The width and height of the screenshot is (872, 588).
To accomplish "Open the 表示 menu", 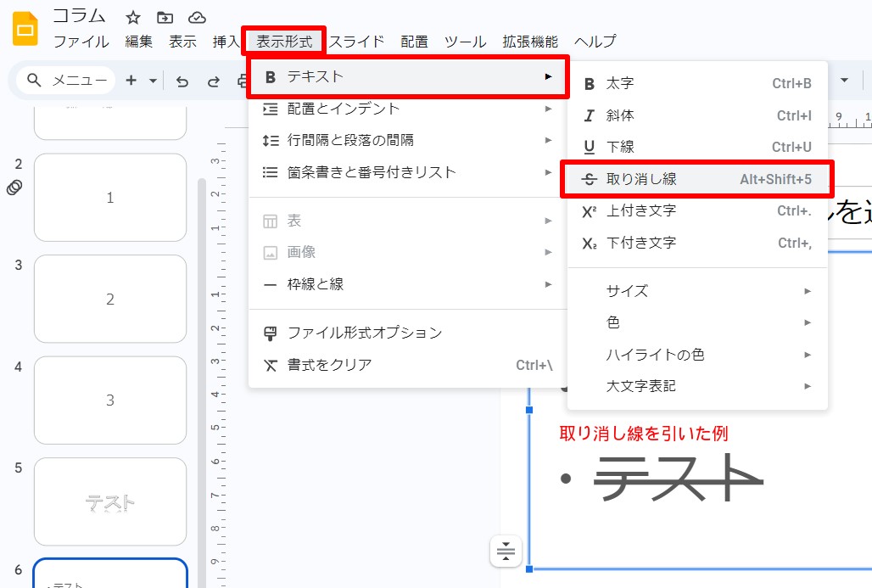I will pos(183,42).
